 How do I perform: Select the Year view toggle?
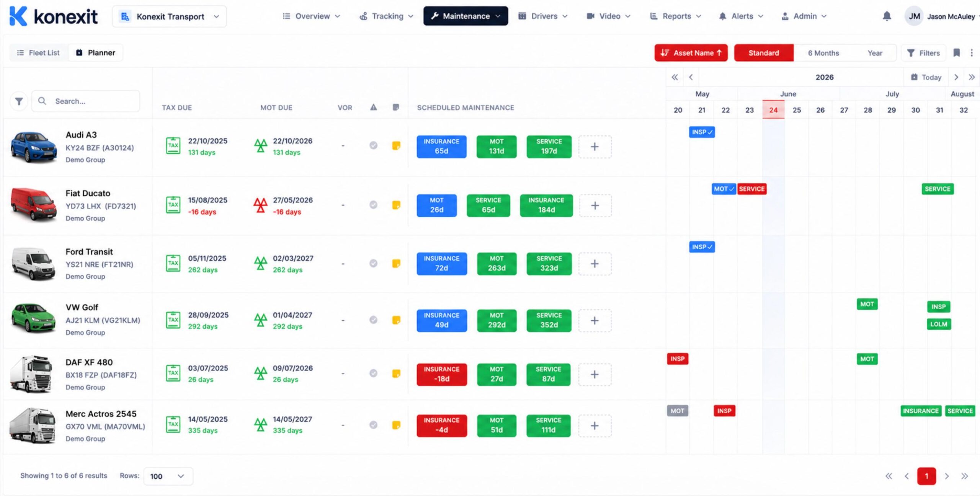pyautogui.click(x=875, y=53)
